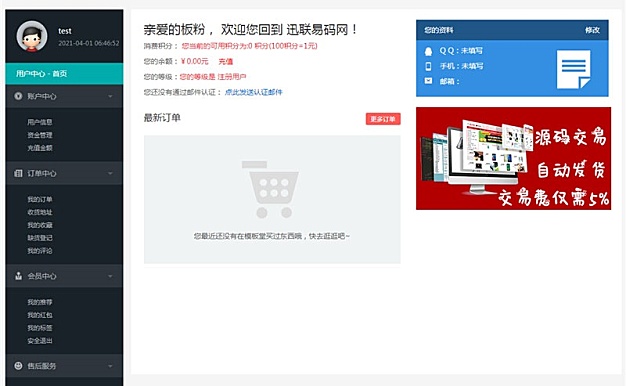This screenshot has height=386, width=626.
Task: Go to 资金管理 in the sidebar
Action: (40, 135)
